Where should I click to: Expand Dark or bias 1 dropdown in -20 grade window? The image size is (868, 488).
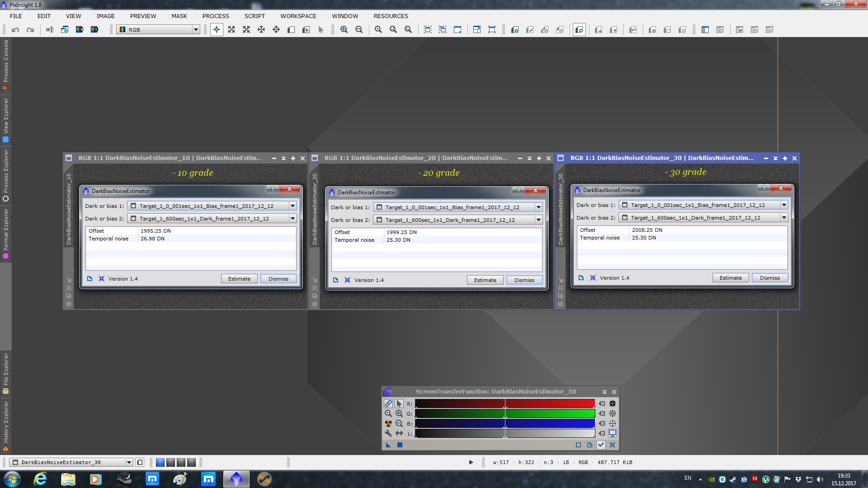[538, 207]
